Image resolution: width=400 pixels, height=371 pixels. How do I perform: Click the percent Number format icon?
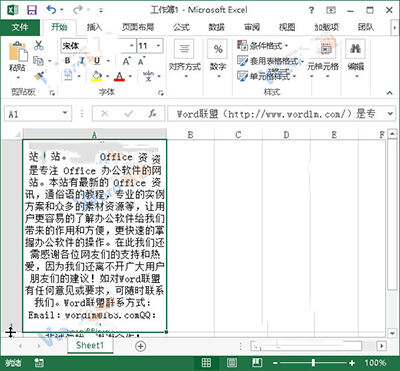(218, 50)
